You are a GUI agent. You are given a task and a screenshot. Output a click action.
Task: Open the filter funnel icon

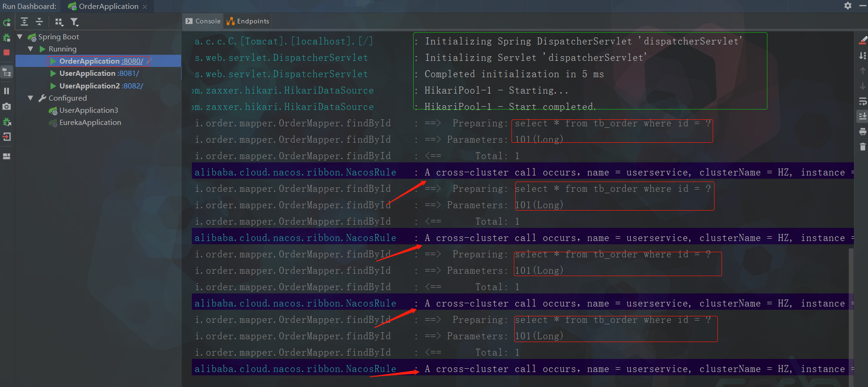(x=74, y=22)
